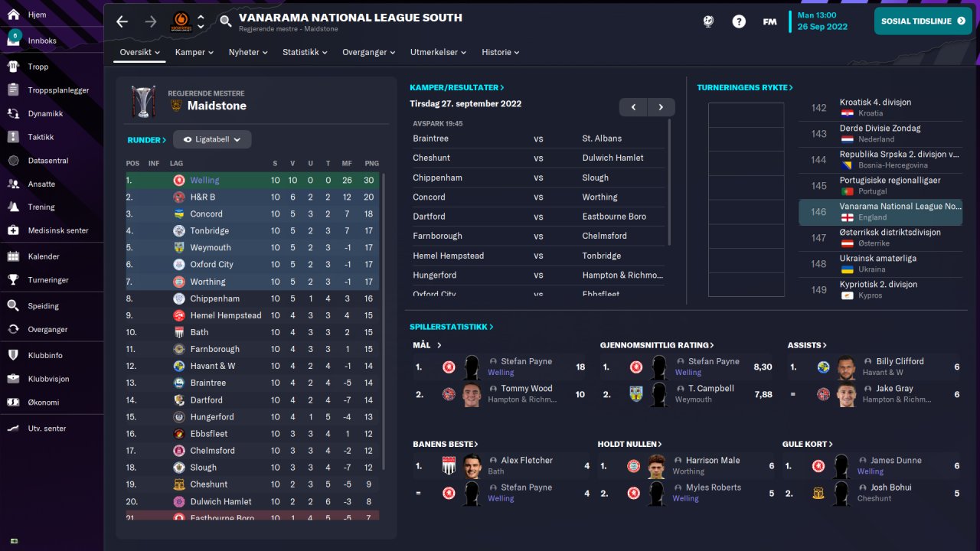The image size is (980, 551).
Task: Select Welling in the league table
Action: (x=204, y=181)
